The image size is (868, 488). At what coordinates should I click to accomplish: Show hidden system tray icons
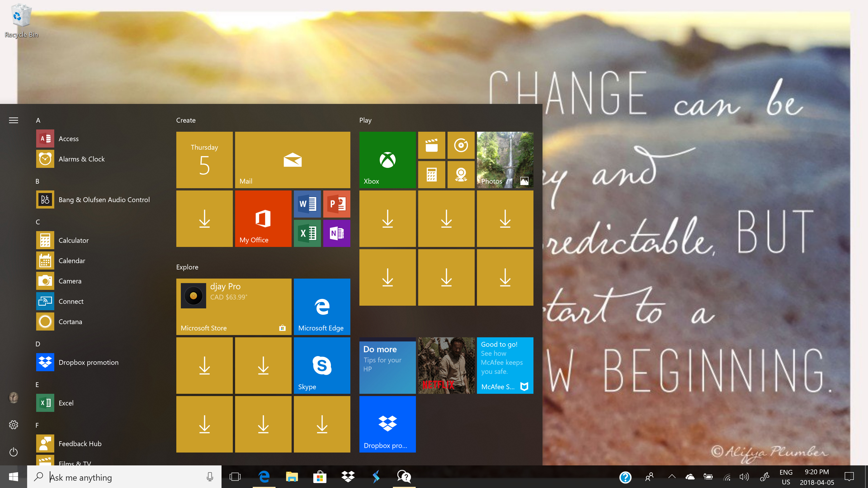click(x=672, y=476)
